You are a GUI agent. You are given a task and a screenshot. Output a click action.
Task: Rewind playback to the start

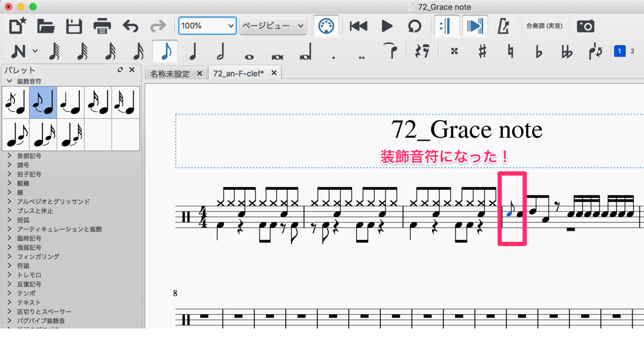click(x=358, y=26)
